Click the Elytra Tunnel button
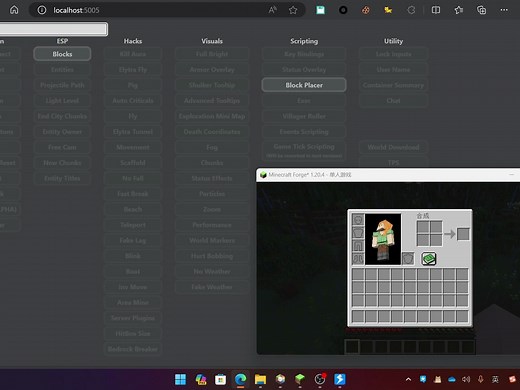The height and width of the screenshot is (390, 520). pyautogui.click(x=133, y=132)
